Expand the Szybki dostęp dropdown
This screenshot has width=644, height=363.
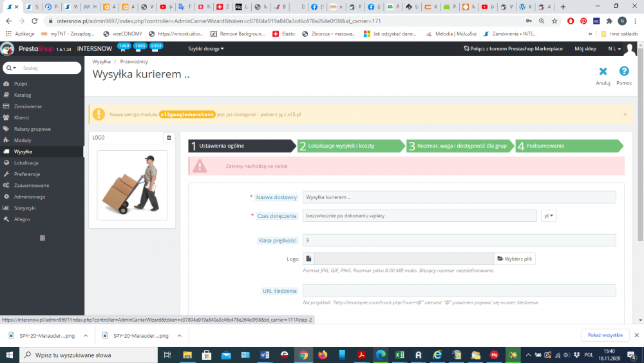click(x=206, y=48)
